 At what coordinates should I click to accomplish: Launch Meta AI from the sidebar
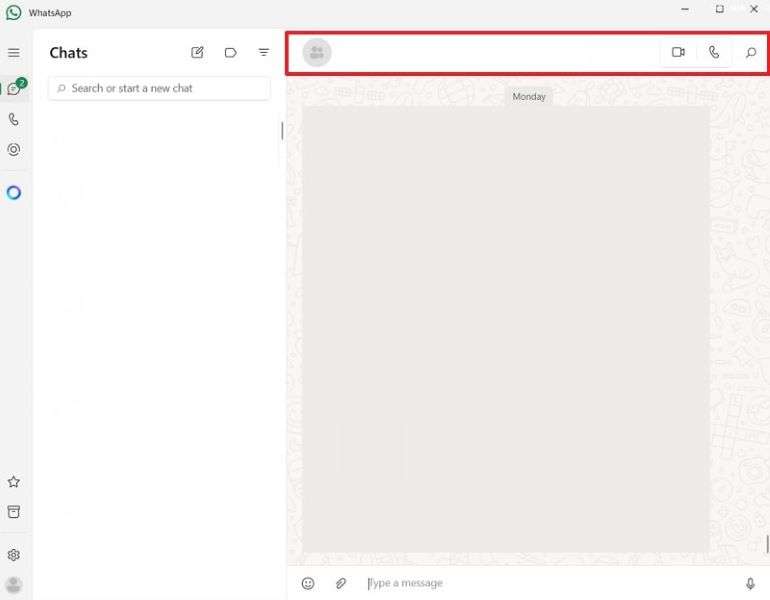click(x=14, y=193)
